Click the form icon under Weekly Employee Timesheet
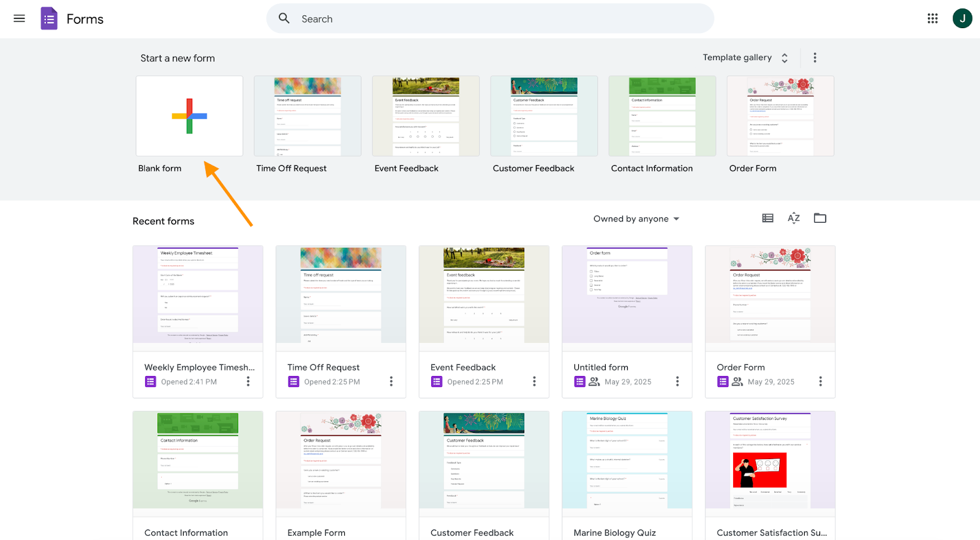 (x=151, y=381)
